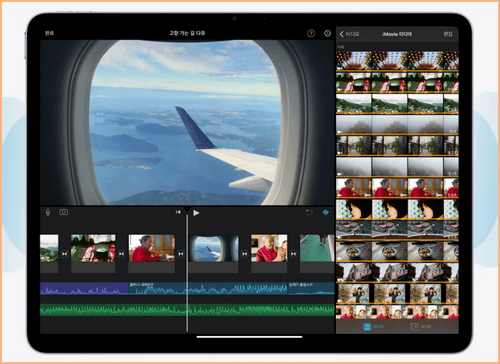Tap the airplane window preview viewer
The width and height of the screenshot is (500, 364).
[187, 122]
